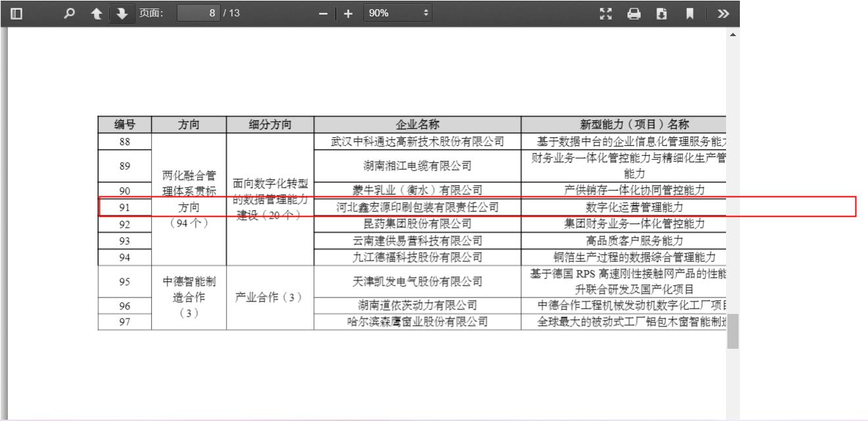Click 产供销存一体化协同管控能力 cell

(x=622, y=190)
